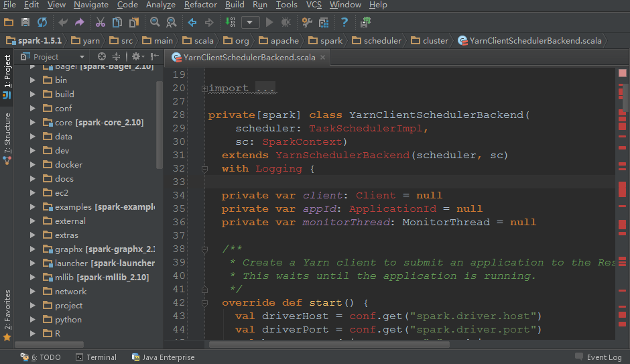Click the scheduler breadcrumb
This screenshot has height=364, width=630.
377,41
